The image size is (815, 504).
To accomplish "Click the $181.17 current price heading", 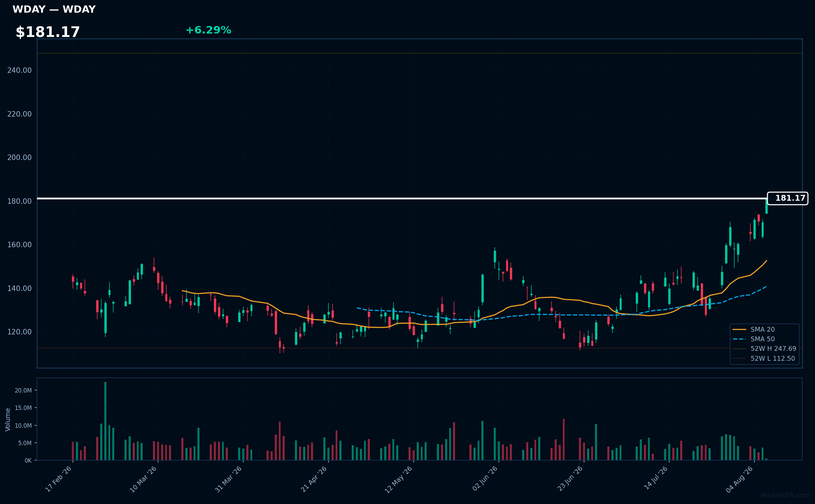I will pyautogui.click(x=48, y=32).
